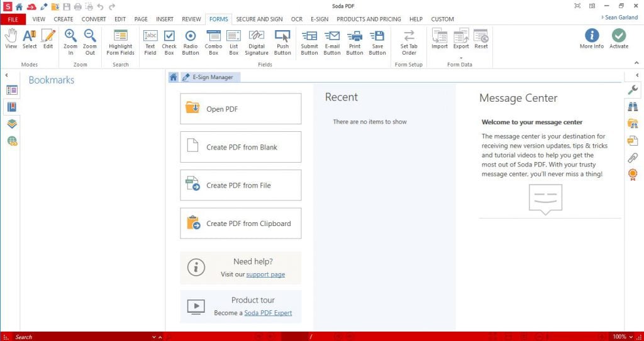Open the wrench properties panel
644x341 pixels.
click(633, 90)
